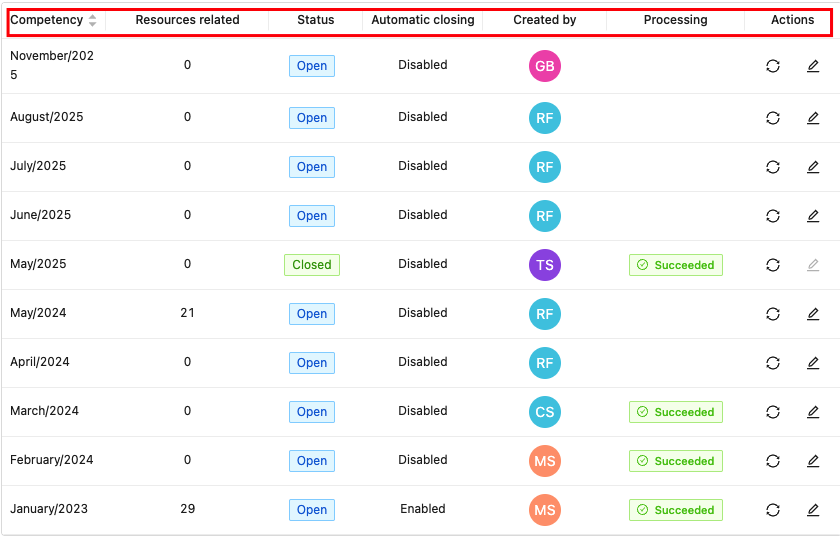The width and height of the screenshot is (840, 536).
Task: Click the edit pencil for August/2025 row
Action: (x=813, y=118)
